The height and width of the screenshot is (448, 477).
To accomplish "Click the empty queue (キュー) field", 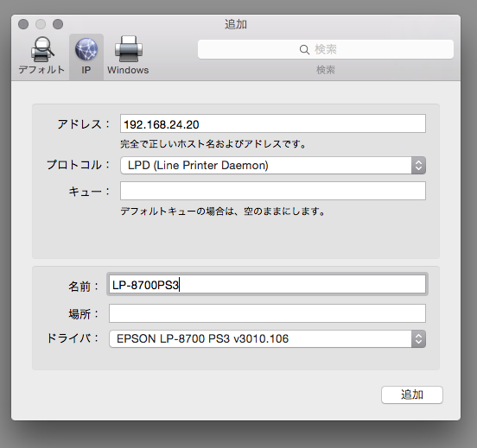I will coord(273,191).
